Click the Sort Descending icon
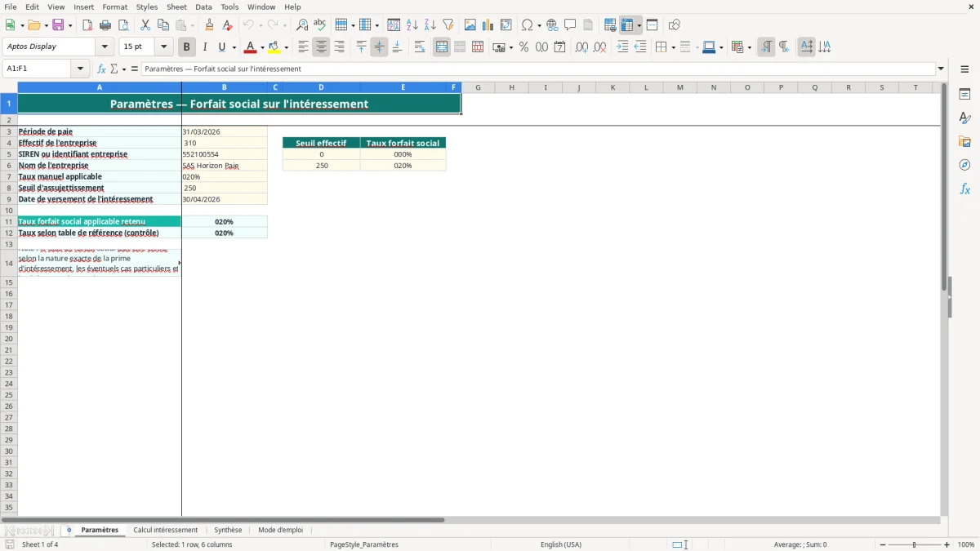The image size is (980, 551). pos(430,25)
